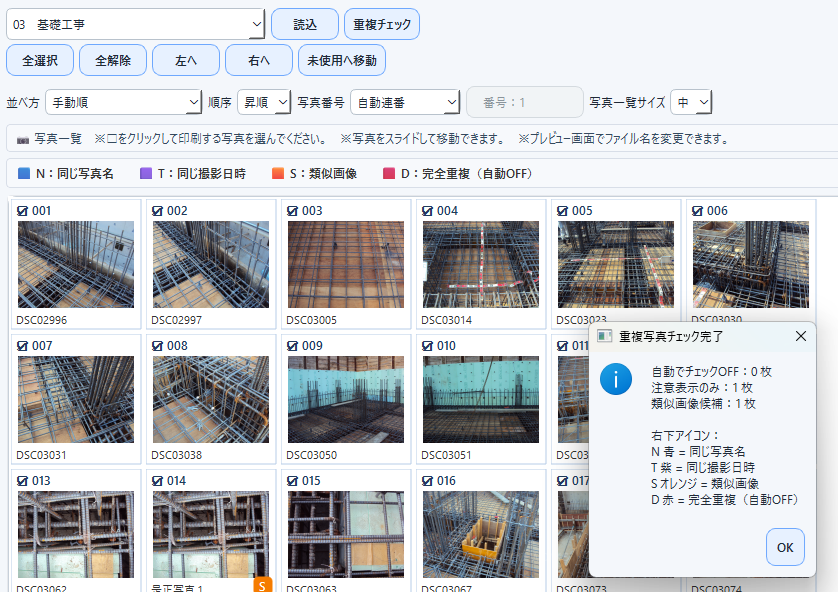The width and height of the screenshot is (838, 592).
Task: Open the 写真番号 自動連番 dropdown
Action: tap(405, 102)
